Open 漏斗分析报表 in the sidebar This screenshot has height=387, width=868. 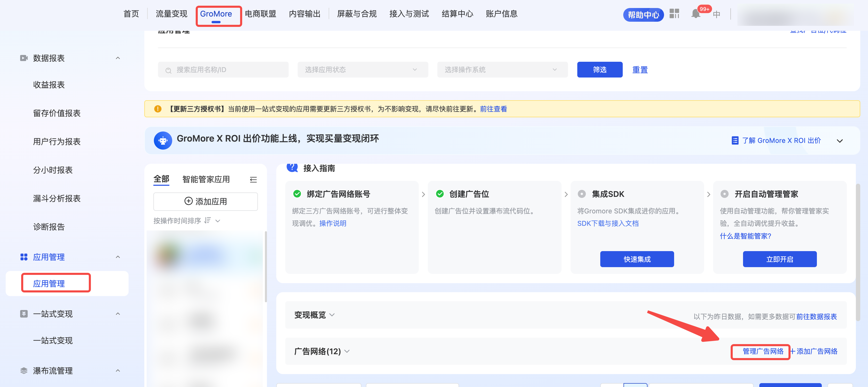[x=57, y=198]
